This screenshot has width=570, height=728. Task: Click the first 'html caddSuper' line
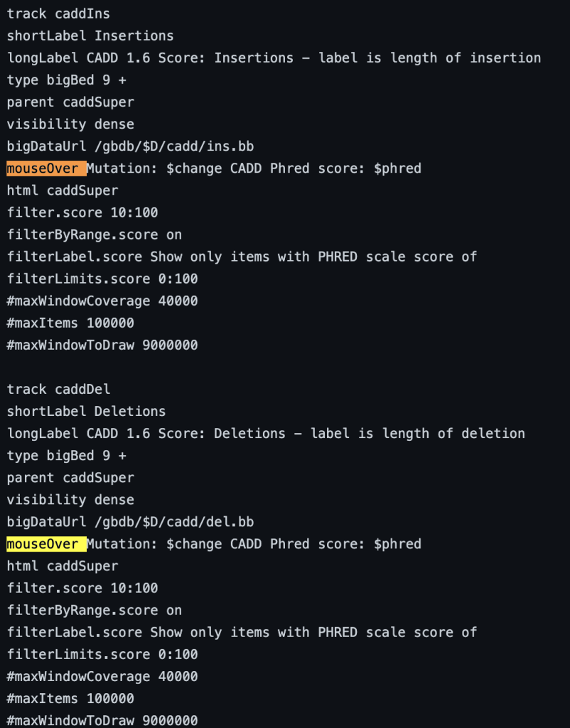tap(63, 191)
